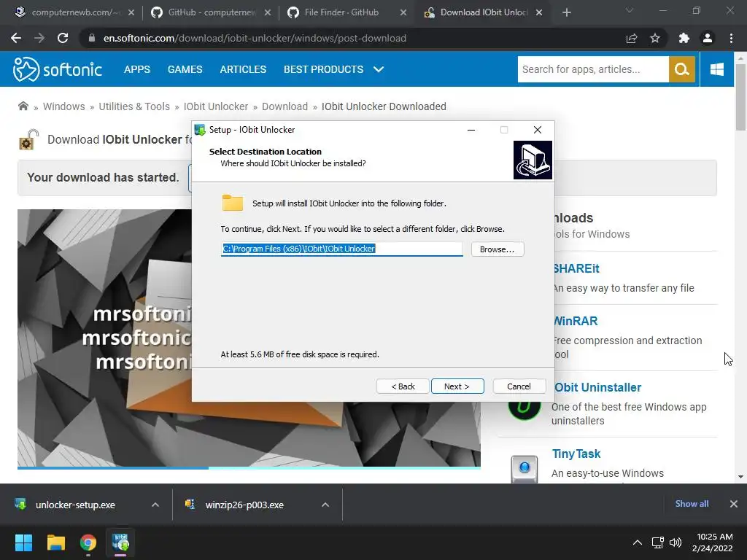The image size is (747, 560).
Task: Cancel the IObit Unlocker setup
Action: click(x=519, y=386)
